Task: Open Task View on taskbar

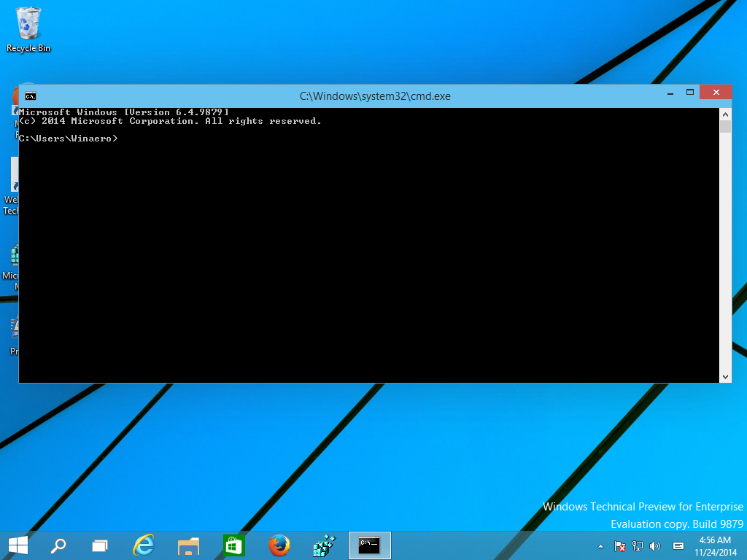Action: pos(99,545)
